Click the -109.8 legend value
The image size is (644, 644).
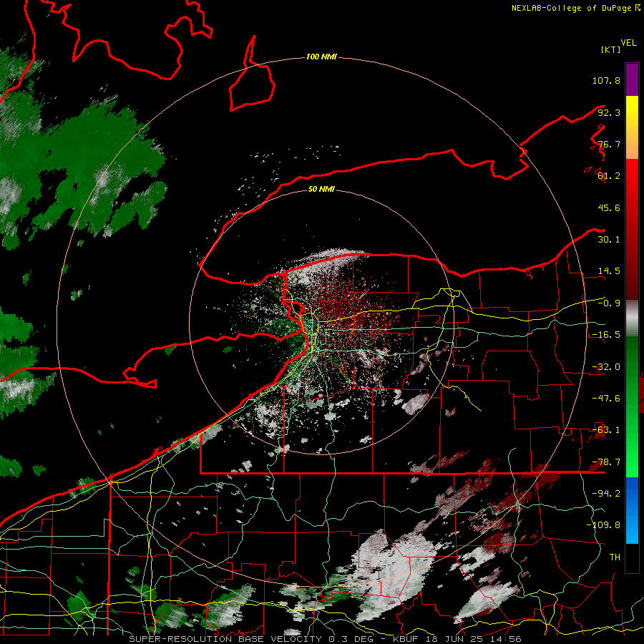tap(603, 525)
